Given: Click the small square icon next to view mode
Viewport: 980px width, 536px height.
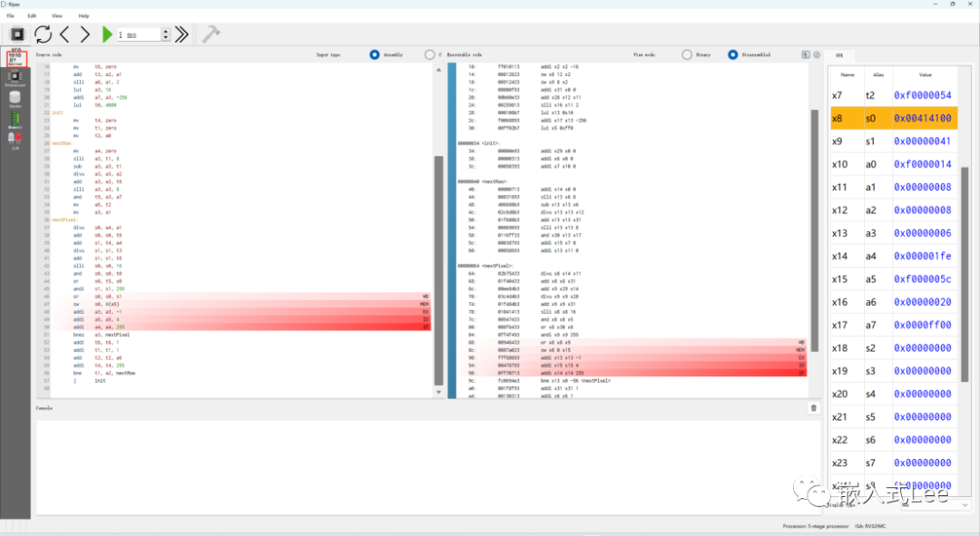Looking at the screenshot, I should point(806,55).
